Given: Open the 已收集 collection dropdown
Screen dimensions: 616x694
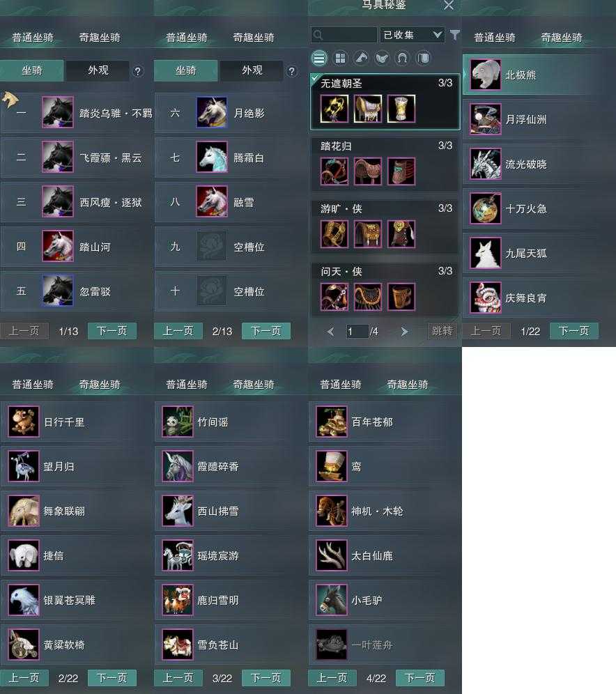Looking at the screenshot, I should pos(412,35).
